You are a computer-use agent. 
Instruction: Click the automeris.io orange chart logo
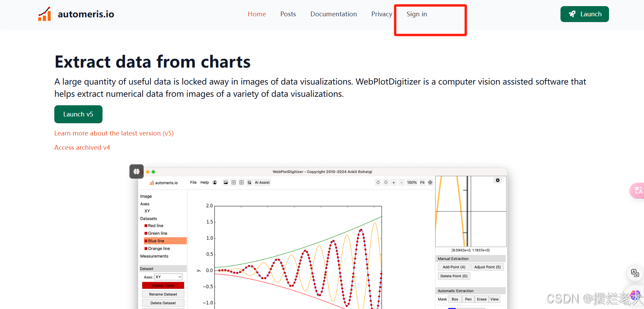point(44,14)
